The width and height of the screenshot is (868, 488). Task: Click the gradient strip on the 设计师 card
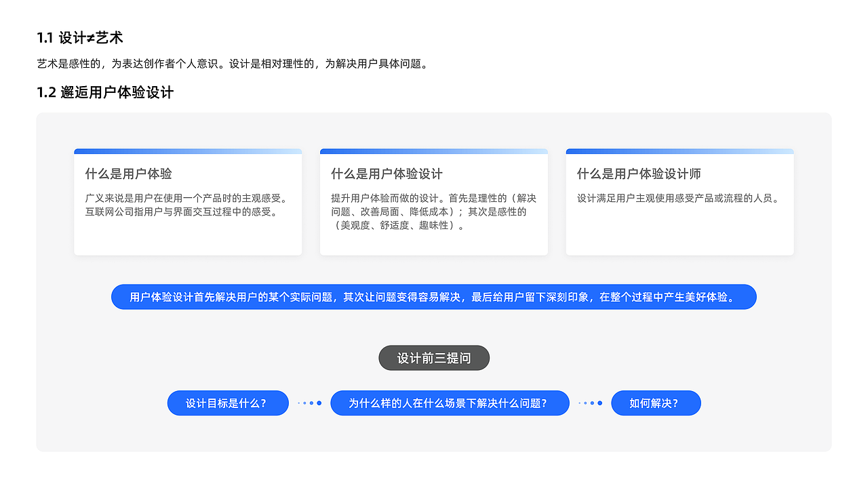[x=679, y=151]
